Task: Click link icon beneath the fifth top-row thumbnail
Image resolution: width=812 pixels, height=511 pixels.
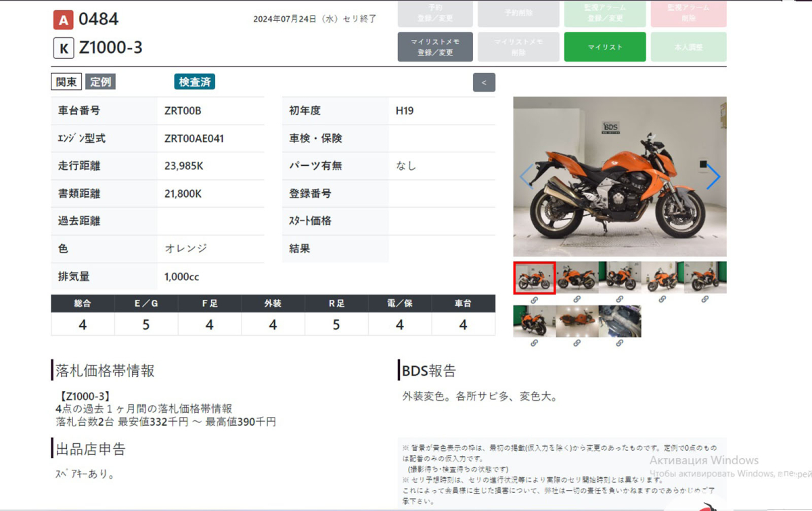Action: [704, 300]
